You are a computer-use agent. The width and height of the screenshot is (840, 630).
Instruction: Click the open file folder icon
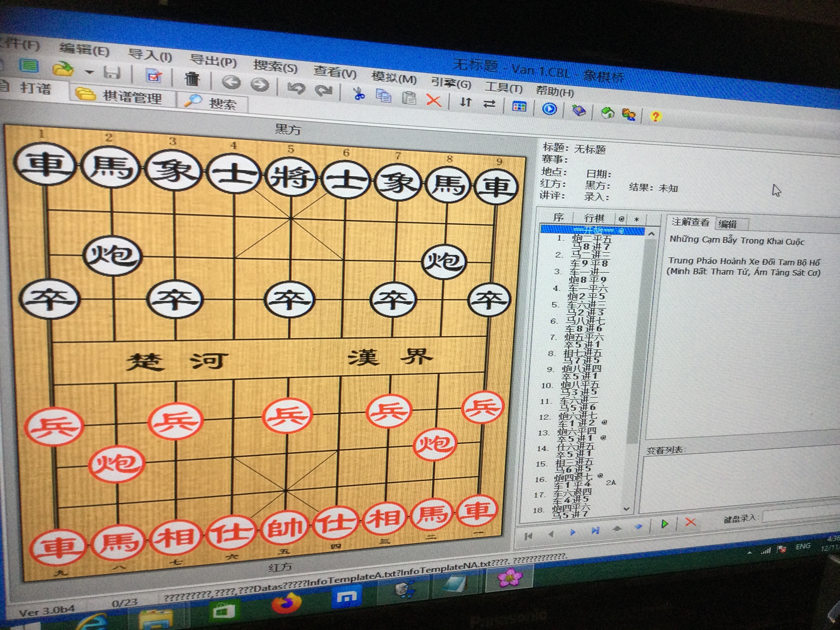(63, 69)
